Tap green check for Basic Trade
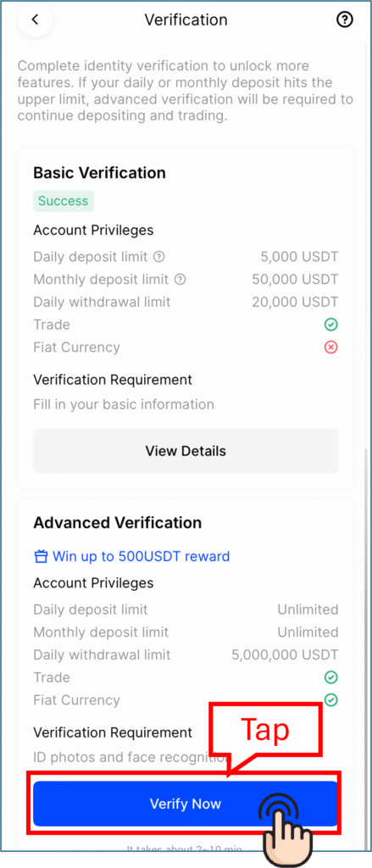The height and width of the screenshot is (868, 372). click(x=331, y=325)
